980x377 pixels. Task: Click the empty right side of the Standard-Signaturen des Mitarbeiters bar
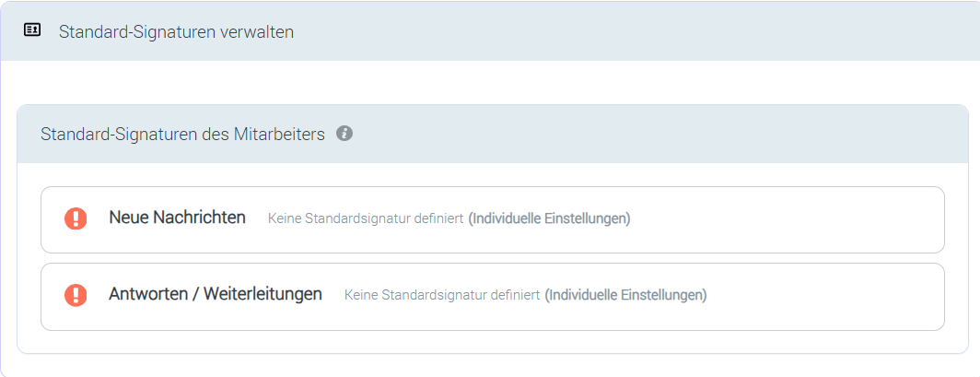(x=691, y=135)
